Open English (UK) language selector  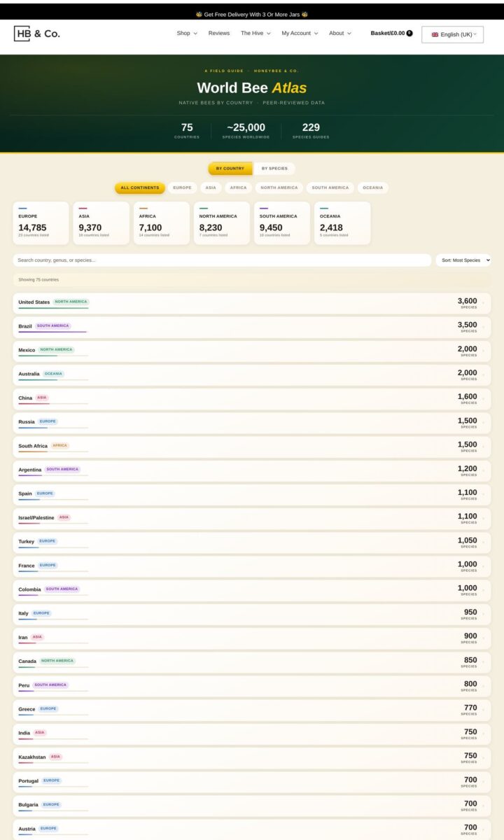pyautogui.click(x=453, y=34)
